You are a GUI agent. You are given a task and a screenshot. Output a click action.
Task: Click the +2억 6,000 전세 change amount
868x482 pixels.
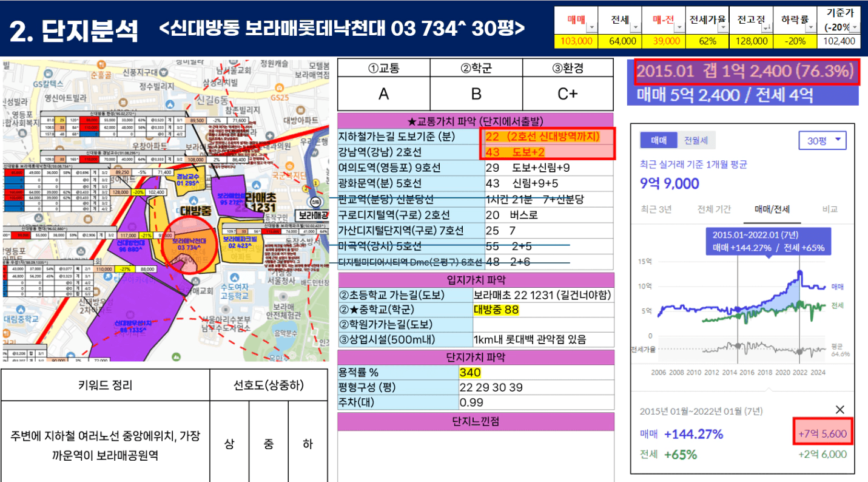pos(823,455)
